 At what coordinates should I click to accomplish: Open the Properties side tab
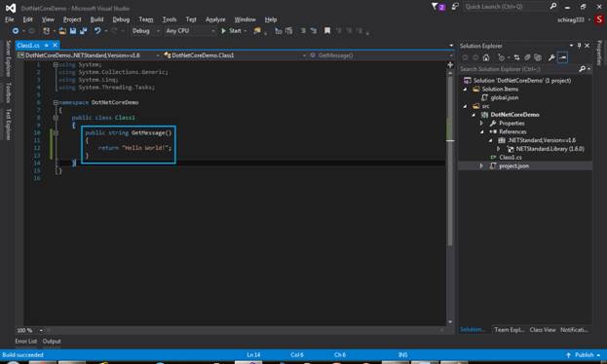(x=599, y=53)
